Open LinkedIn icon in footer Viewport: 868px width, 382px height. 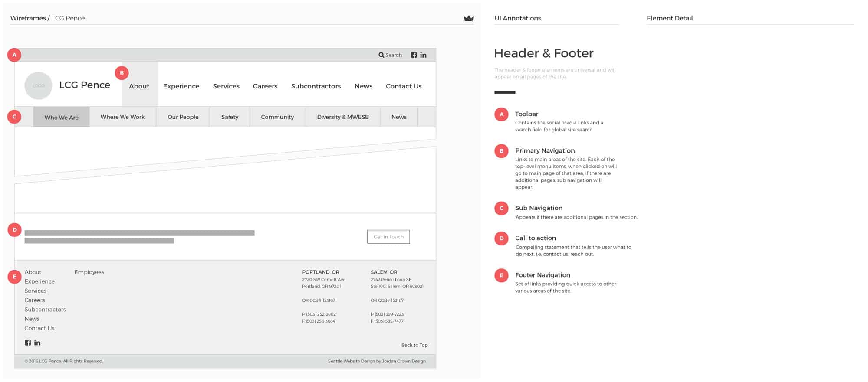[37, 343]
